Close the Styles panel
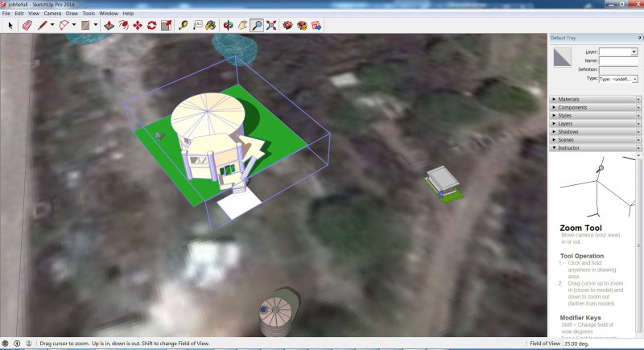644x350 pixels. click(638, 116)
